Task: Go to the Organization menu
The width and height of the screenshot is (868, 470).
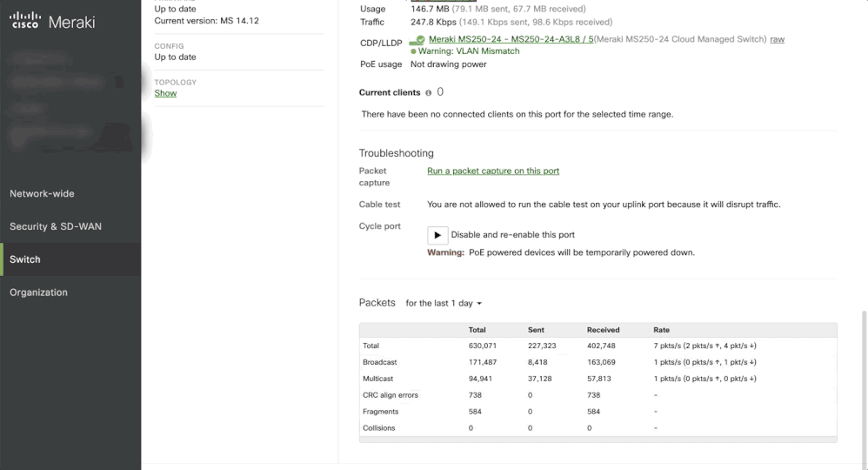Action: pyautogui.click(x=38, y=292)
